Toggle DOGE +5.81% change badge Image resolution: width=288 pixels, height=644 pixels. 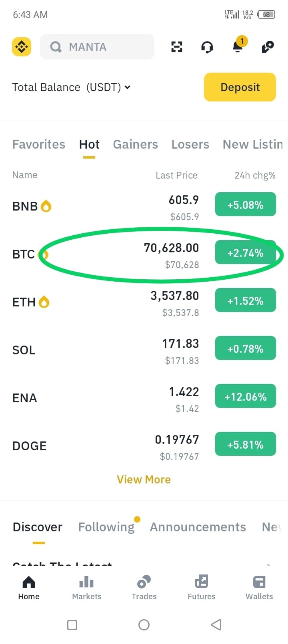point(246,444)
